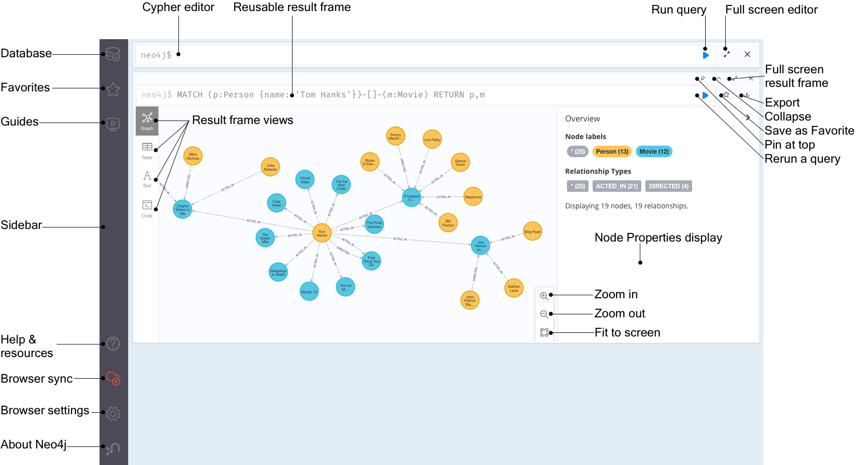This screenshot has width=868, height=465.
Task: Zoom out of the graph
Action: (544, 314)
